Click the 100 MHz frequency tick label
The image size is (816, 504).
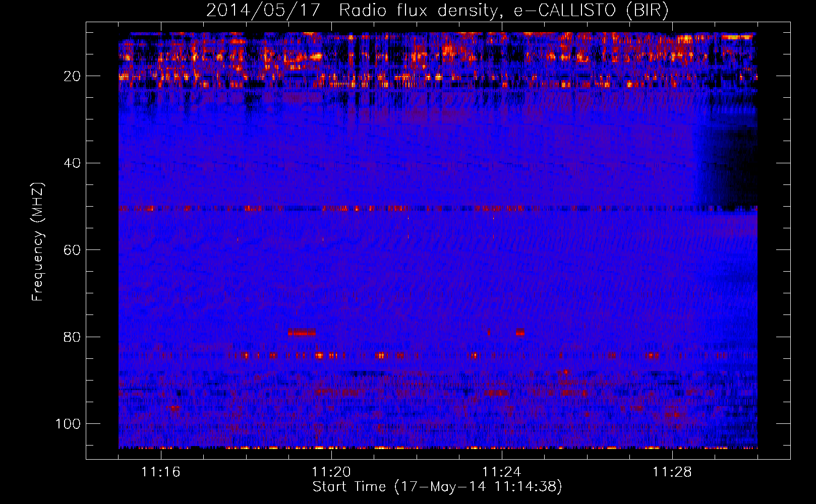pos(68,424)
